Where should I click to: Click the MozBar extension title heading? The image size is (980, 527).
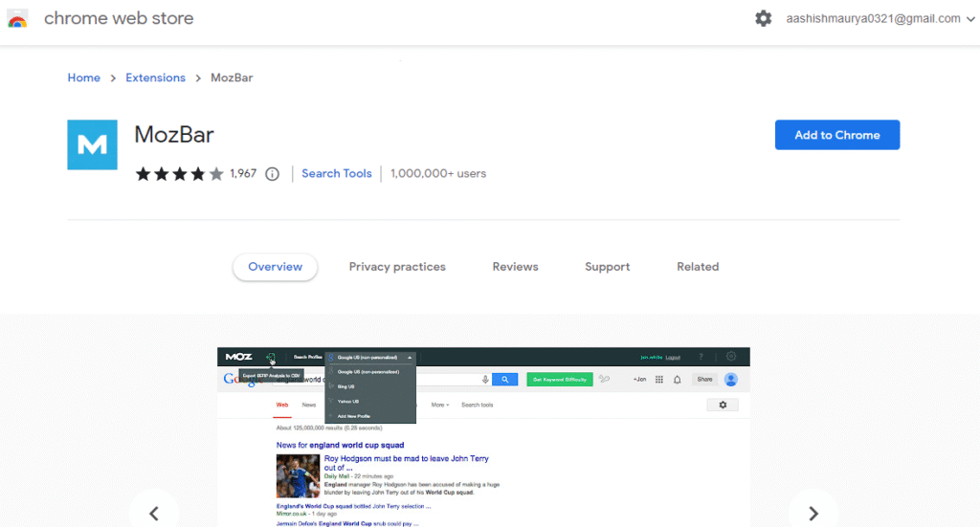174,134
